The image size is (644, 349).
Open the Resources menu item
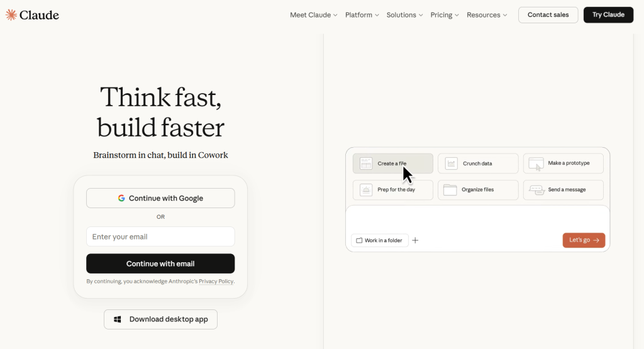pos(487,15)
